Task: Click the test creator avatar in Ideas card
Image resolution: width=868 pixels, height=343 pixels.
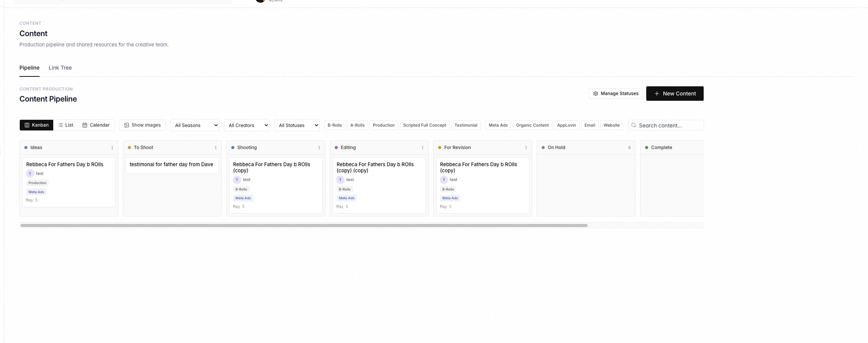Action: (30, 173)
